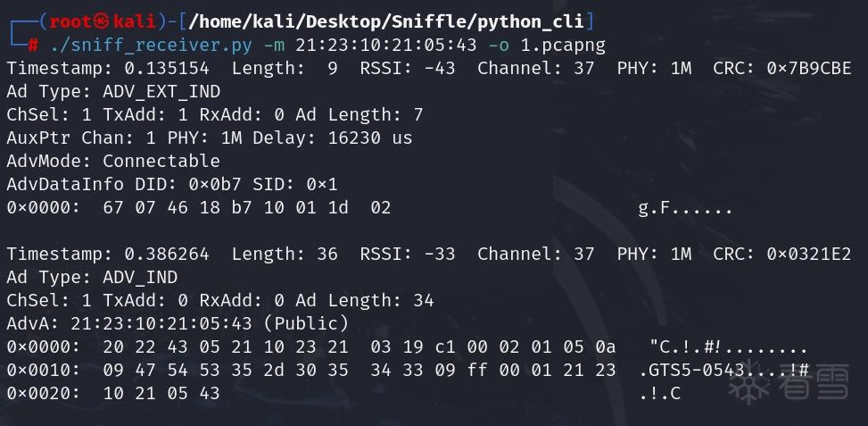Click the Timestamp 0.386264 value
Image resolution: width=868 pixels, height=426 pixels.
(167, 254)
